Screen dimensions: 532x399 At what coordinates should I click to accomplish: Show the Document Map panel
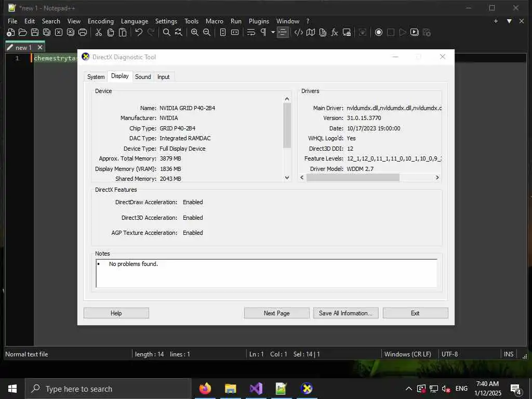tap(311, 33)
